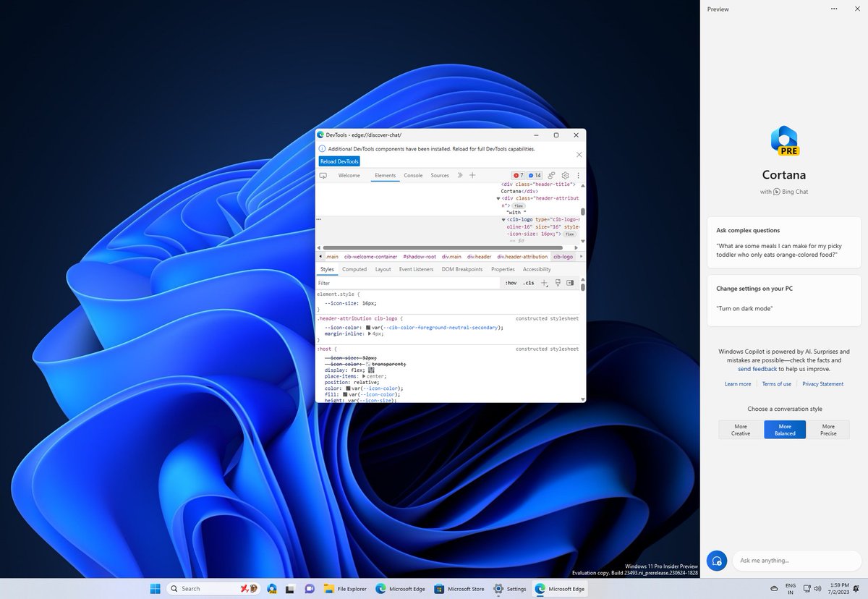This screenshot has width=868, height=599.
Task: Click the blue 14 issues counter
Action: tap(535, 175)
